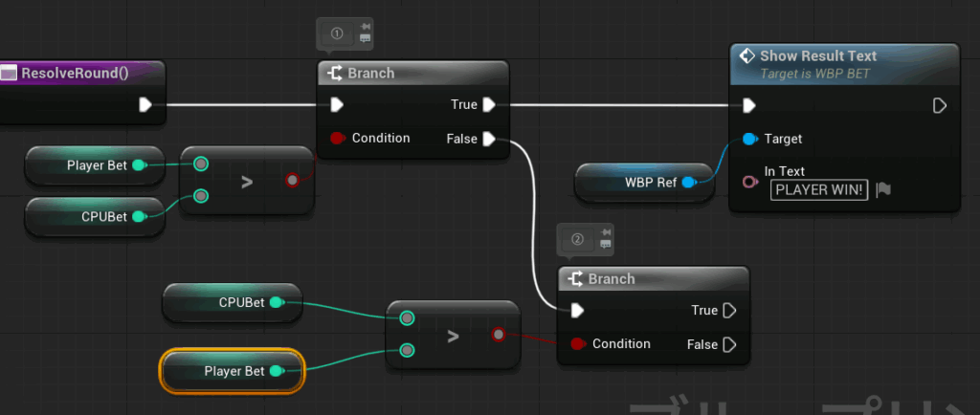The image size is (980, 415).
Task: Click True exec pin on Branch ①
Action: (x=489, y=104)
